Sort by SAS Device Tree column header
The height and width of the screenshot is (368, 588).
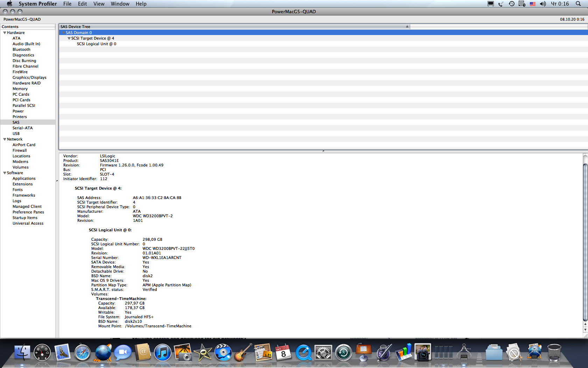click(234, 27)
